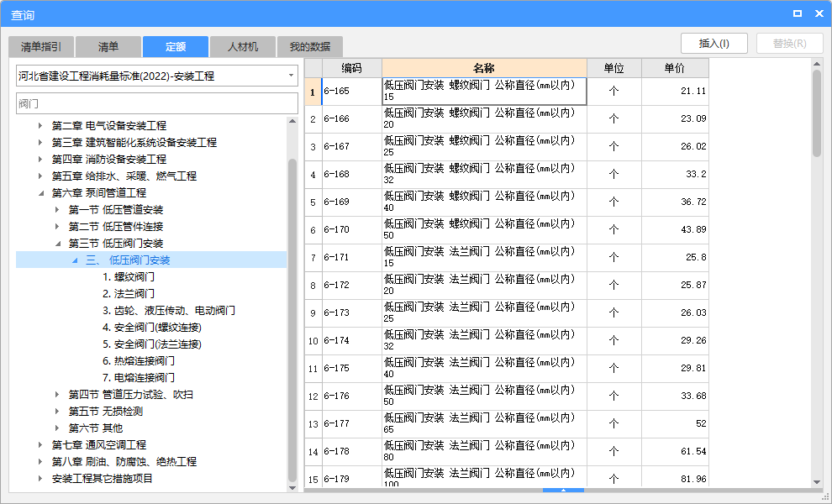
Task: Expand 第二章 电气设备安装工程
Action: coord(40,126)
